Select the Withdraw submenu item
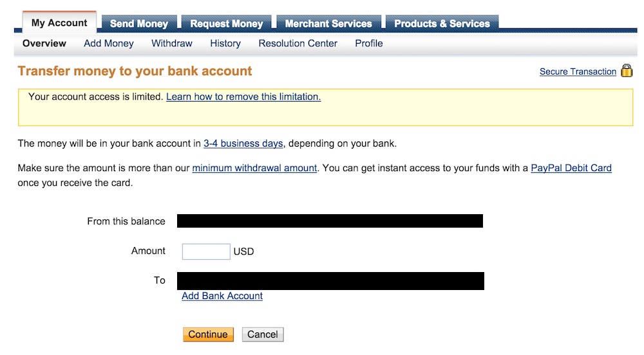This screenshot has width=644, height=355. tap(172, 44)
